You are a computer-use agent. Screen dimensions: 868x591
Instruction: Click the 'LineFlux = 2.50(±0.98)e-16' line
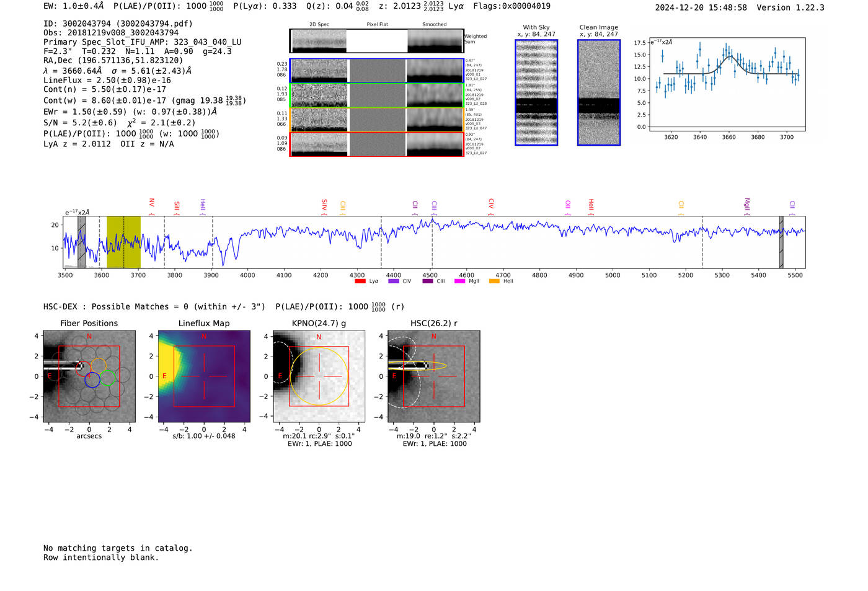pyautogui.click(x=107, y=81)
